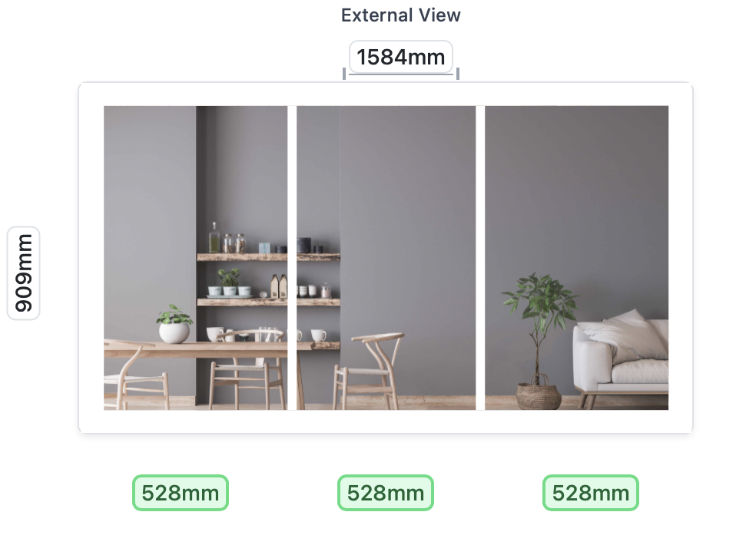Click the top edge of the window frame
756x545 pixels.
pos(386,94)
